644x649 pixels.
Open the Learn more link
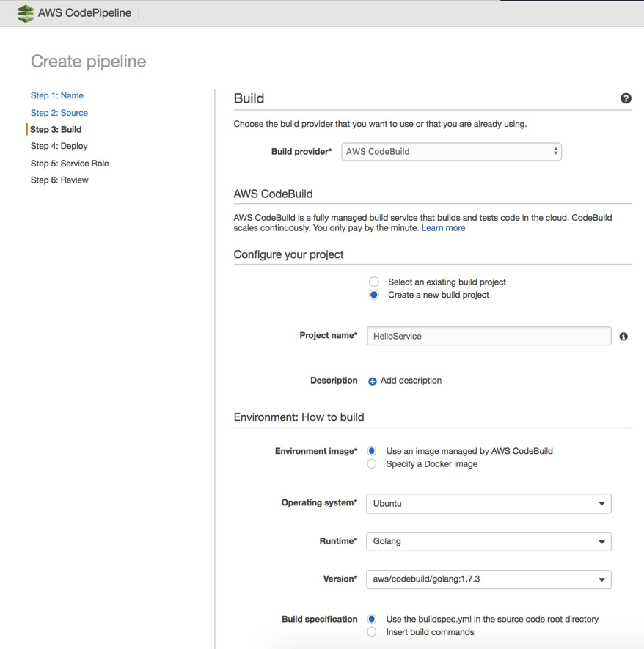tap(443, 228)
